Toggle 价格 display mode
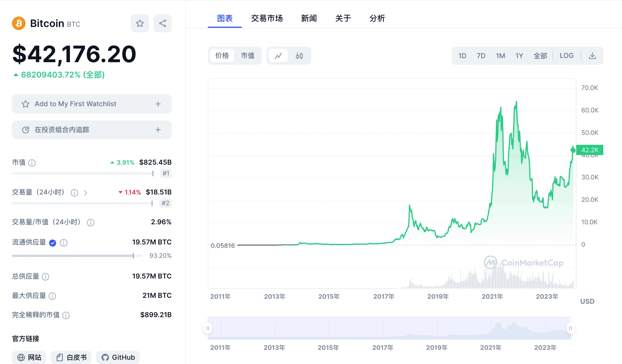The image size is (622, 364). tap(222, 56)
